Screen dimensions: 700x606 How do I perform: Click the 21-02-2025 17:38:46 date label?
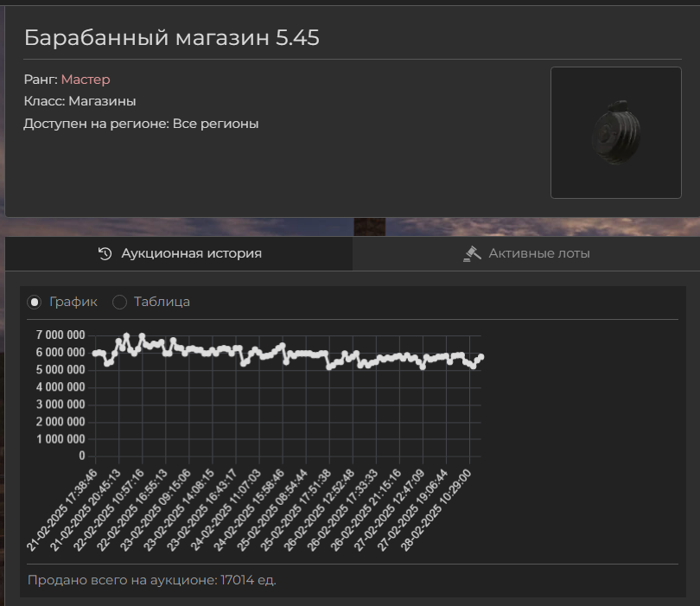point(61,510)
